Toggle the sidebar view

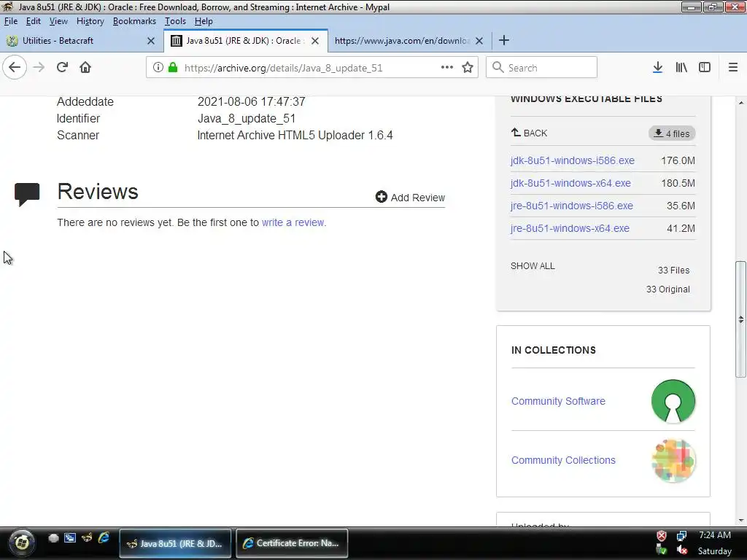705,67
